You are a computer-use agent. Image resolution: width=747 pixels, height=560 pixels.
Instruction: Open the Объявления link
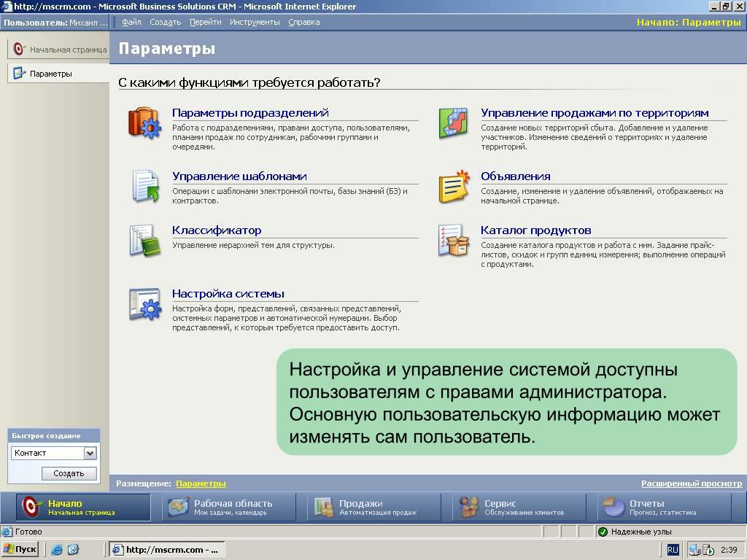click(516, 176)
